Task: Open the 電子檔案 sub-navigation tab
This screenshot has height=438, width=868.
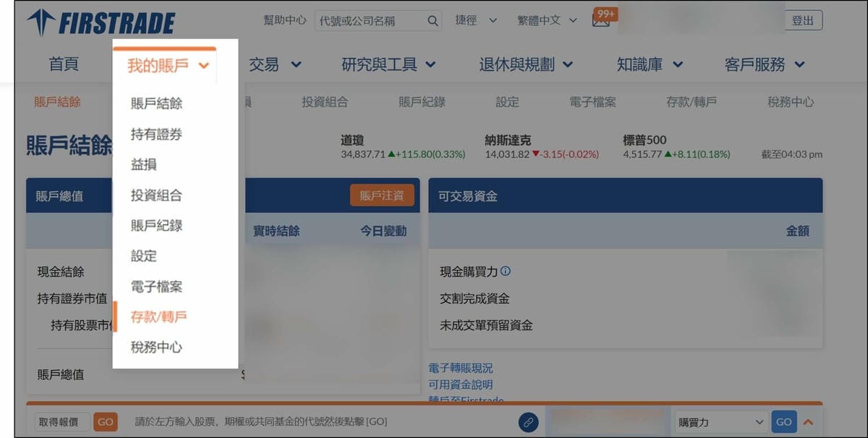Action: click(x=592, y=102)
